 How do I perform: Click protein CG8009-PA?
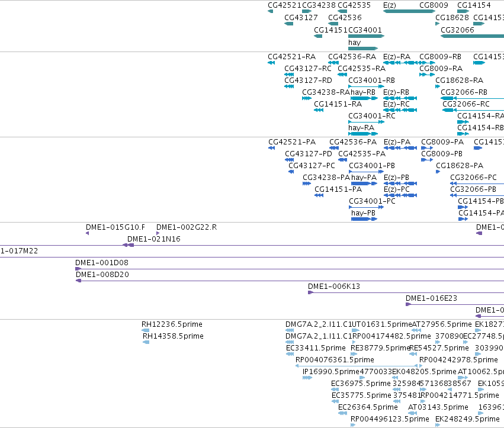[x=442, y=142]
